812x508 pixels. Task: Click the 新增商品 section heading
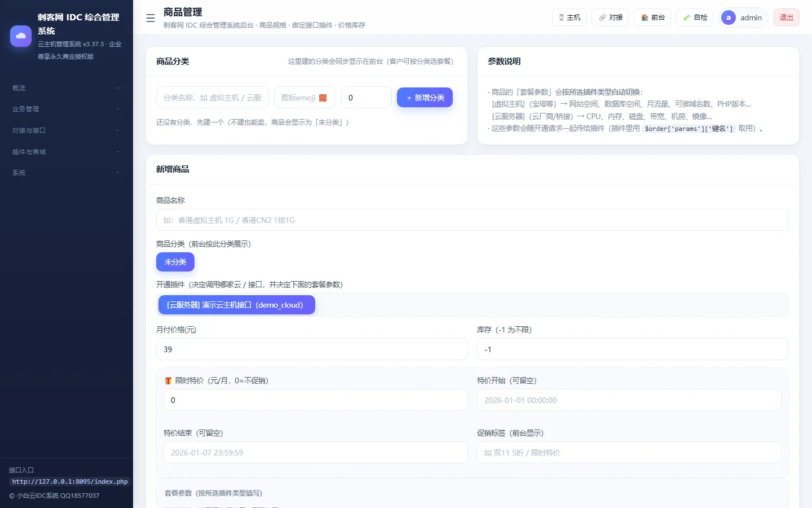tap(173, 169)
